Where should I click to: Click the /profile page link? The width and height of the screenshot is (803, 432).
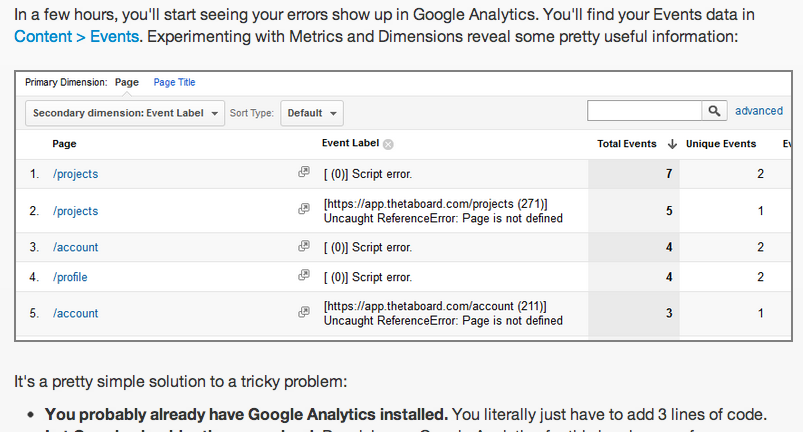pyautogui.click(x=73, y=276)
